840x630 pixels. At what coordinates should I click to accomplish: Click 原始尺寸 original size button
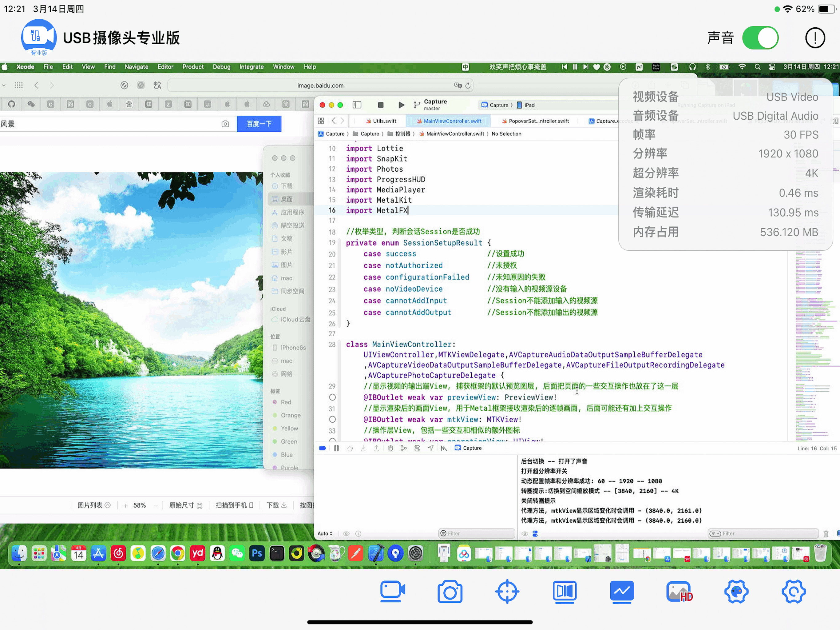click(x=186, y=505)
